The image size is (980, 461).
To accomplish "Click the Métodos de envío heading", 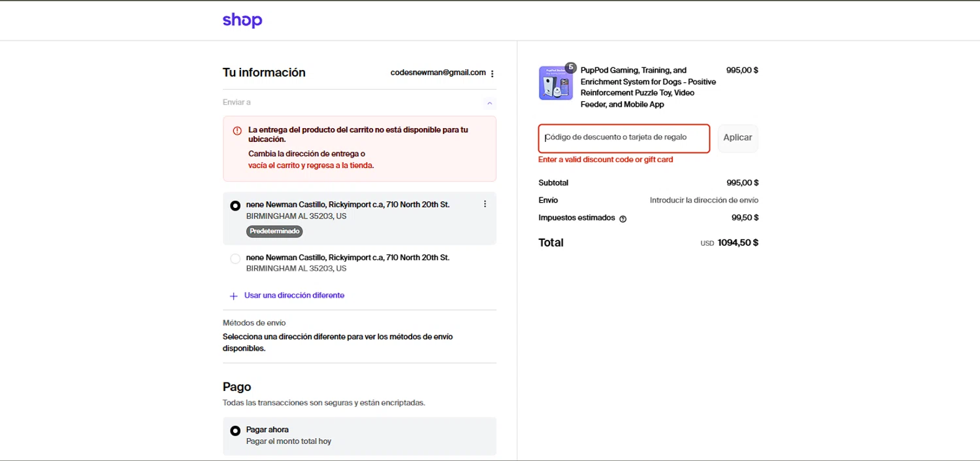I will click(x=254, y=323).
